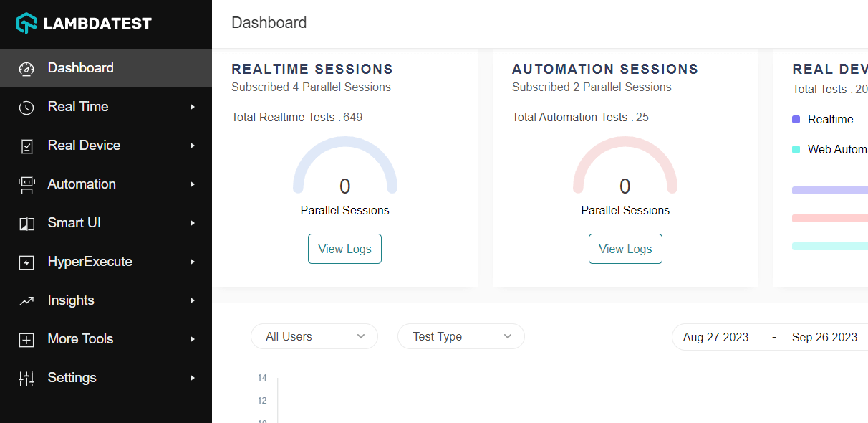
Task: Select the HyperExecute menu item
Action: point(90,262)
